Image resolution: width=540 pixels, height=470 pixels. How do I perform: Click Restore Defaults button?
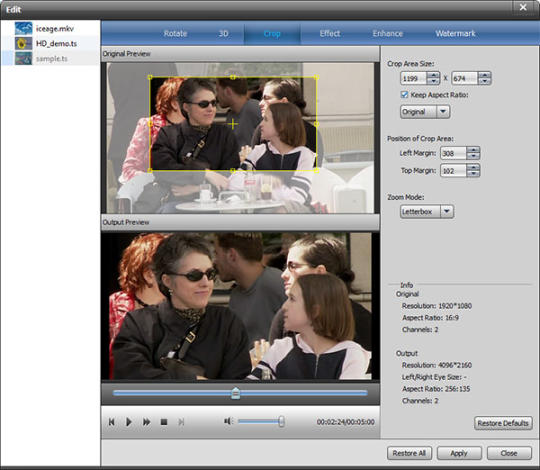point(503,423)
